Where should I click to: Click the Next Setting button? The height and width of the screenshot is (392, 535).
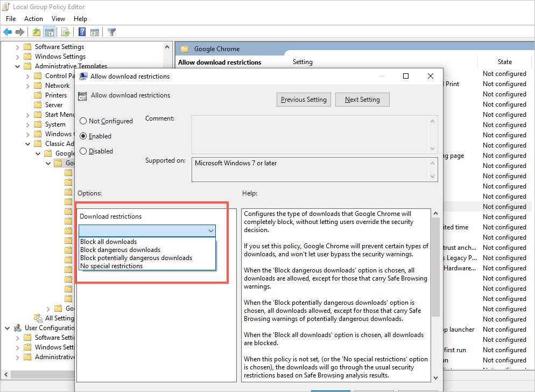pyautogui.click(x=362, y=100)
